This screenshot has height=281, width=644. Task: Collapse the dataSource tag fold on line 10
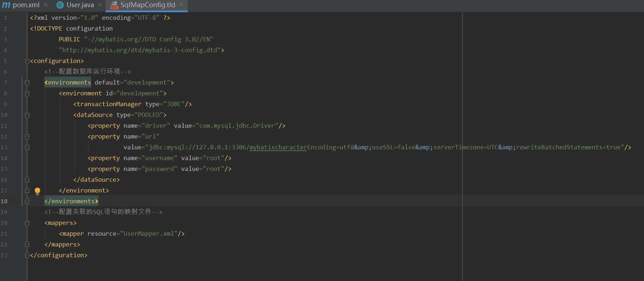pos(27,115)
